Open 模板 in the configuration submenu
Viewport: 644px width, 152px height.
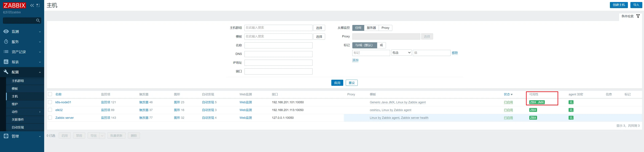click(15, 88)
